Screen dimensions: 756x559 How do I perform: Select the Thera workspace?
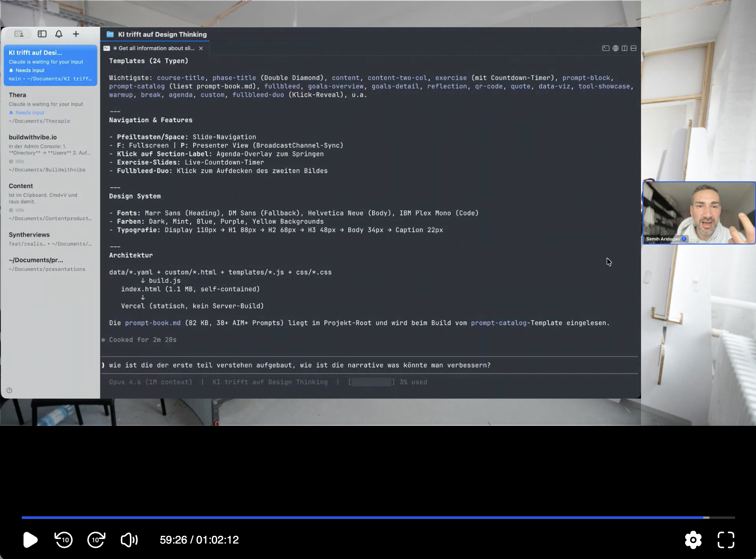tap(50, 108)
